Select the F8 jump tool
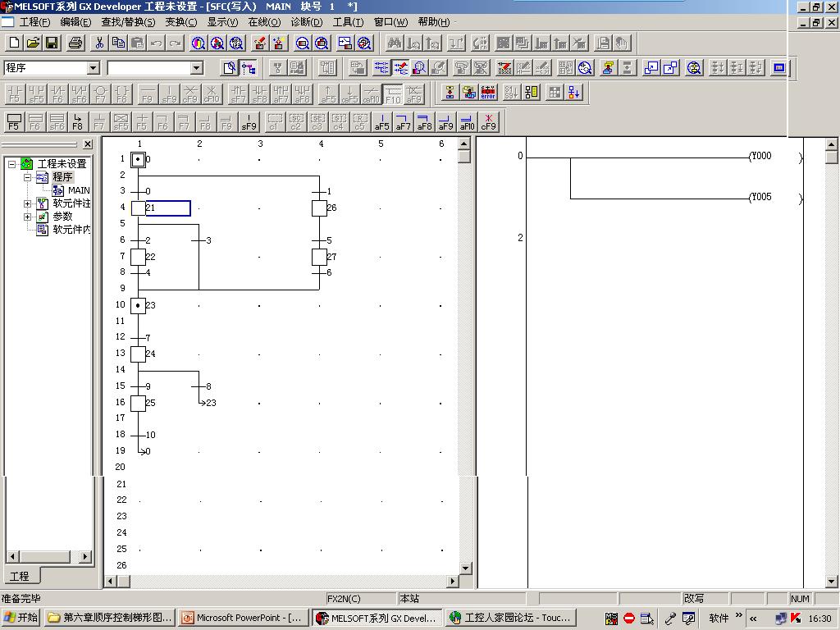The width and height of the screenshot is (840, 630). tap(77, 122)
